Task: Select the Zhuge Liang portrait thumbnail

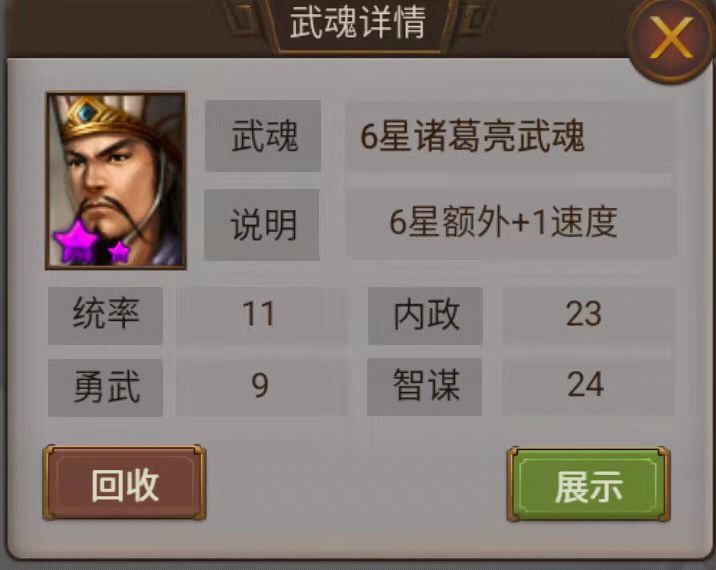Action: [116, 180]
